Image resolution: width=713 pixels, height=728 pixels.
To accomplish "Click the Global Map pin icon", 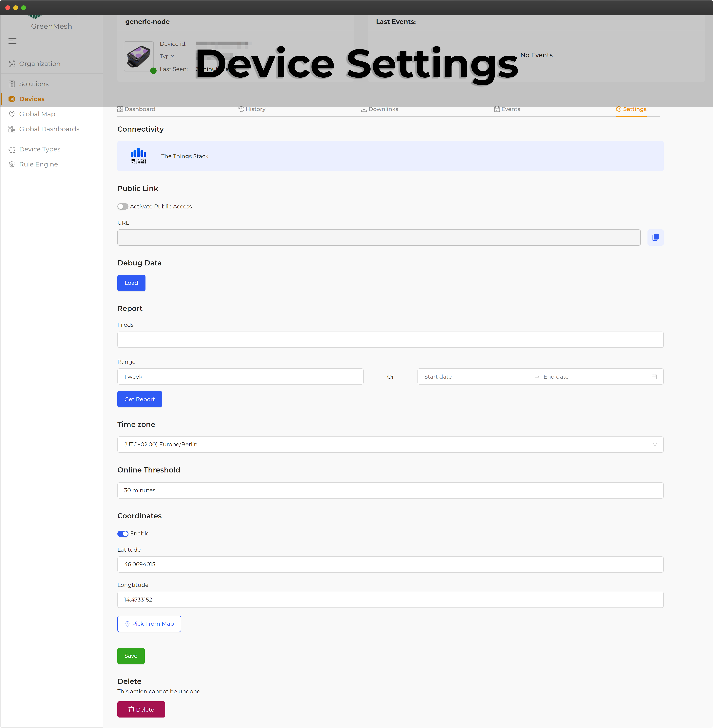I will 12,114.
